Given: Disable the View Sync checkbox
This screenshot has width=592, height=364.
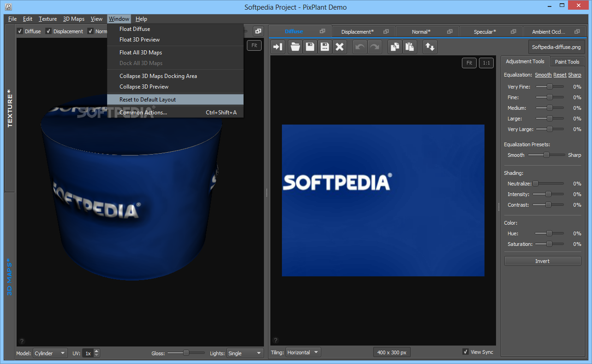Looking at the screenshot, I should pos(466,352).
